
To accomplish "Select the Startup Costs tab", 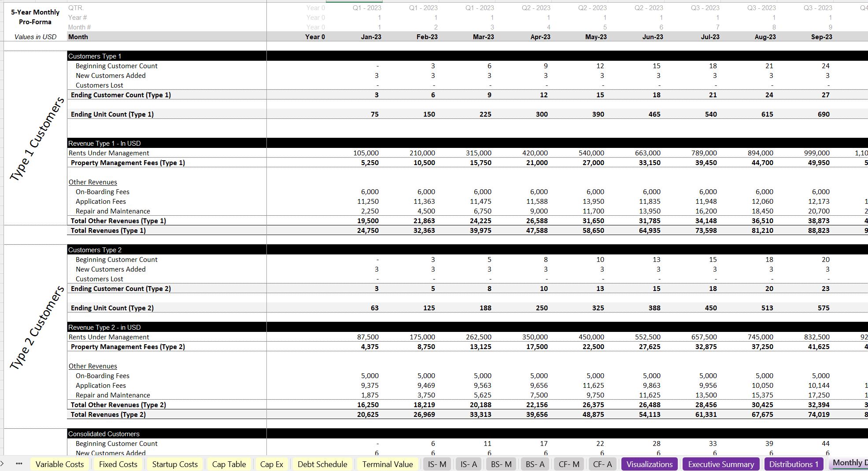I will click(174, 464).
